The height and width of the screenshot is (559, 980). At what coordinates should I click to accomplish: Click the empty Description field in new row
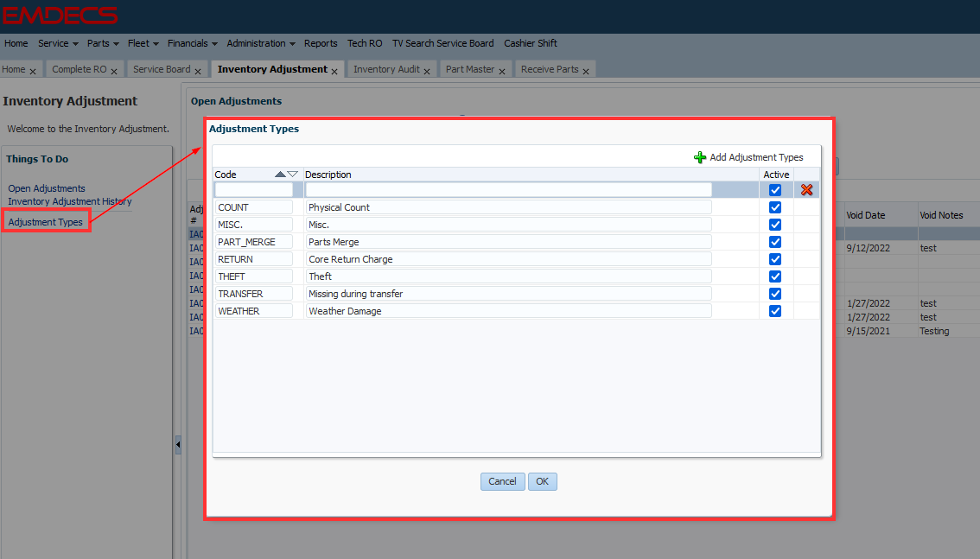tap(509, 190)
